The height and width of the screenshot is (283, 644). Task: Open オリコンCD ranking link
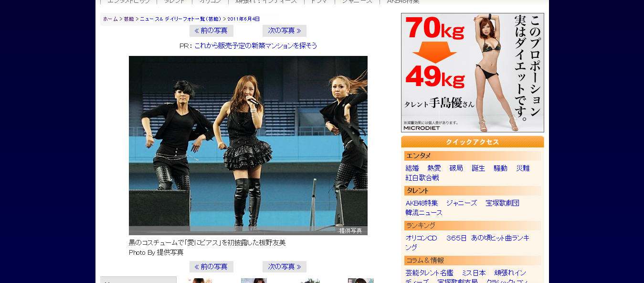click(x=421, y=238)
